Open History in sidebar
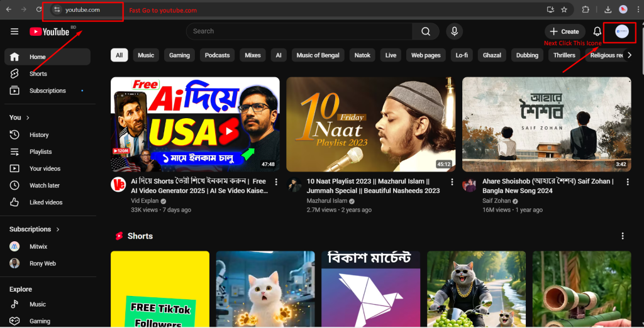Image resolution: width=644 pixels, height=328 pixels. (x=47, y=134)
